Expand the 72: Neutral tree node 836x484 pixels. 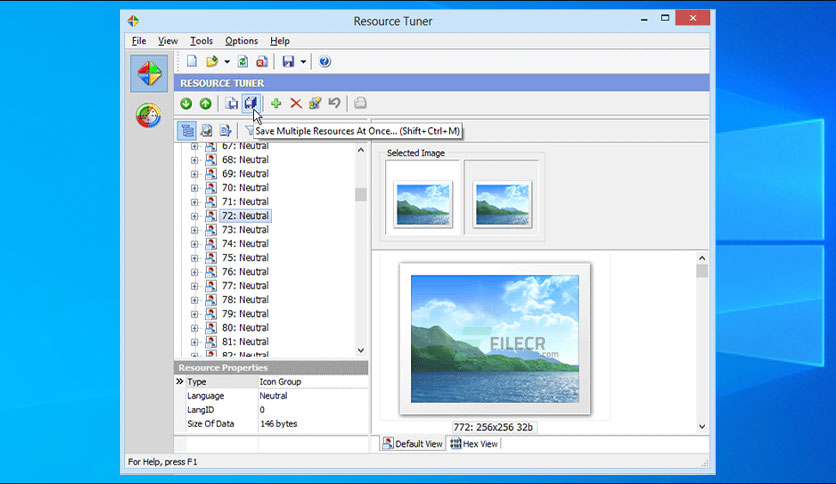click(195, 216)
